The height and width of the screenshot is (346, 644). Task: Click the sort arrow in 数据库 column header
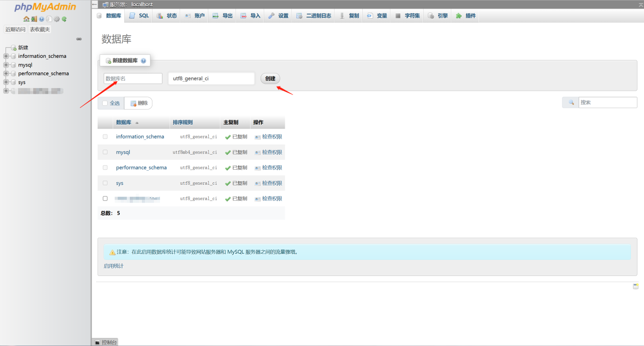(x=137, y=123)
